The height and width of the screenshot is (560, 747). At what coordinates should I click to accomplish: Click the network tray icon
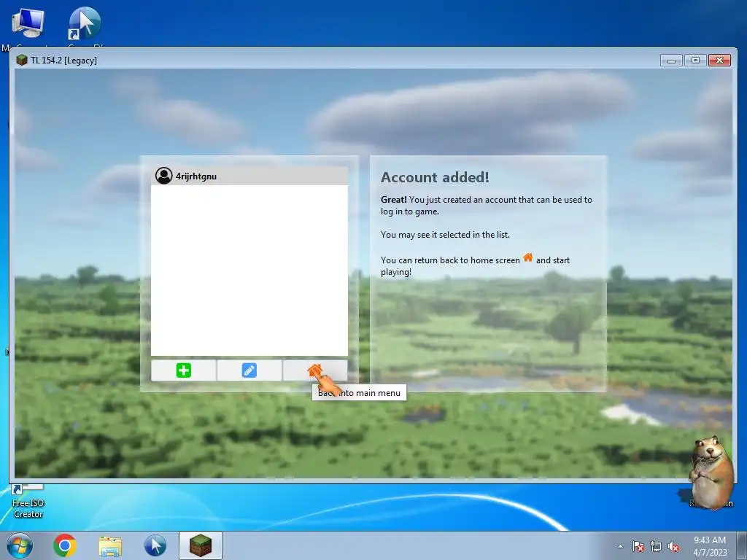pos(656,546)
